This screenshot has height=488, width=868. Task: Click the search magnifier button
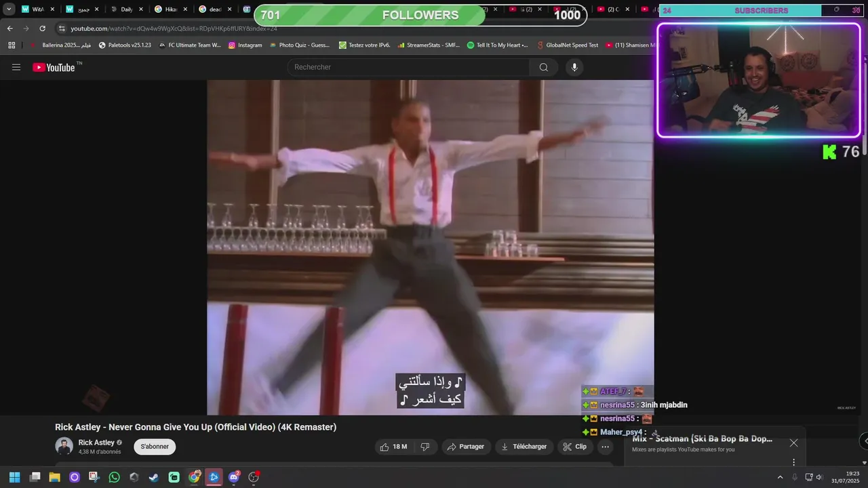pos(543,67)
